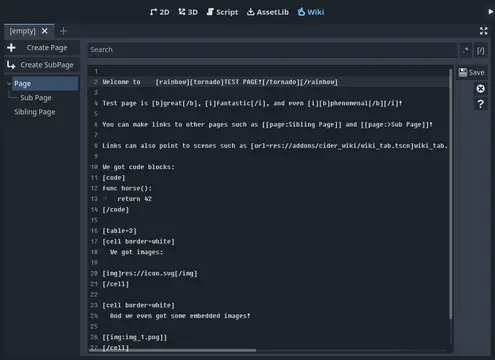The width and height of the screenshot is (495, 360).
Task: Toggle distraction-free fullscreen icon
Action: click(483, 31)
